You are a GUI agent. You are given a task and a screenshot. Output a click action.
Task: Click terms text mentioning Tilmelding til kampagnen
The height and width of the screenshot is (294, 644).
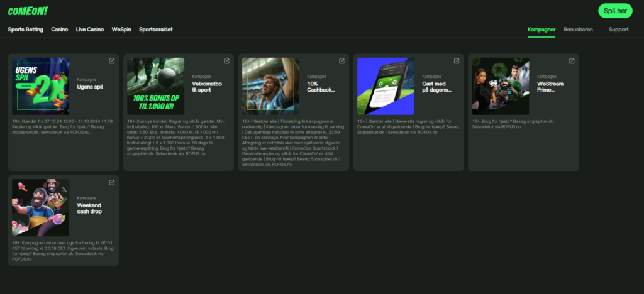coord(293,143)
